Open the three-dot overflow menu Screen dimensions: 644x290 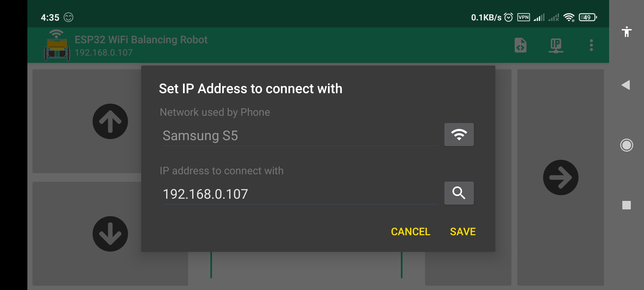[591, 45]
